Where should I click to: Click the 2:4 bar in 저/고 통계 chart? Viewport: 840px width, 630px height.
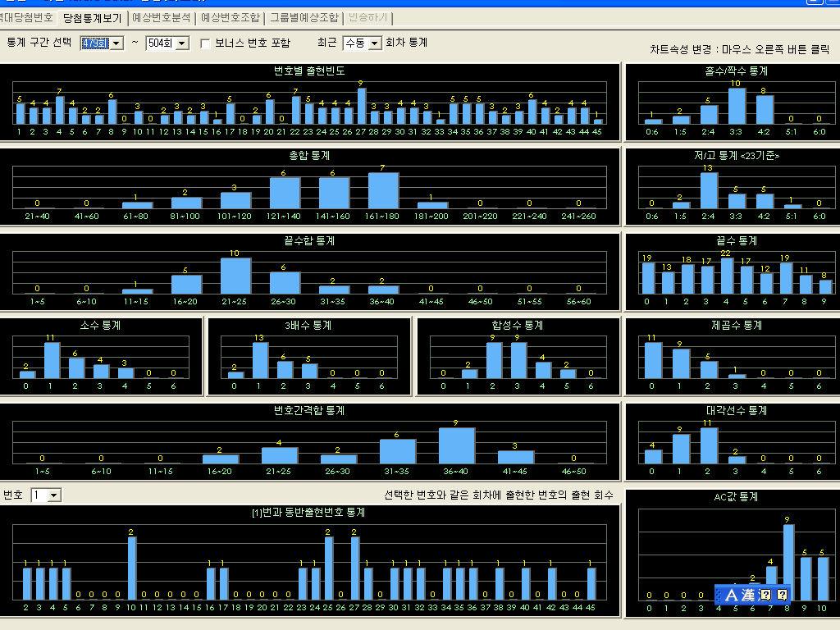tap(709, 190)
